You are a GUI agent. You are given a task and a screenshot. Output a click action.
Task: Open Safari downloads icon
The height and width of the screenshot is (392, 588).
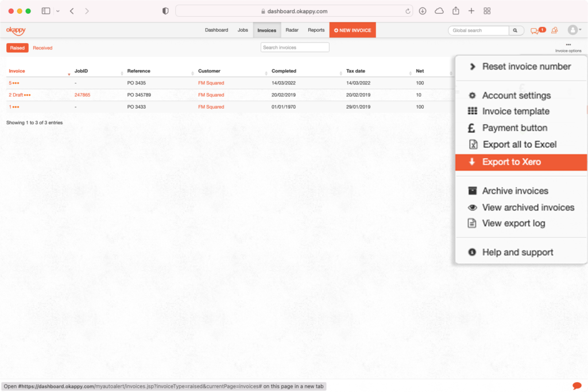pos(423,11)
